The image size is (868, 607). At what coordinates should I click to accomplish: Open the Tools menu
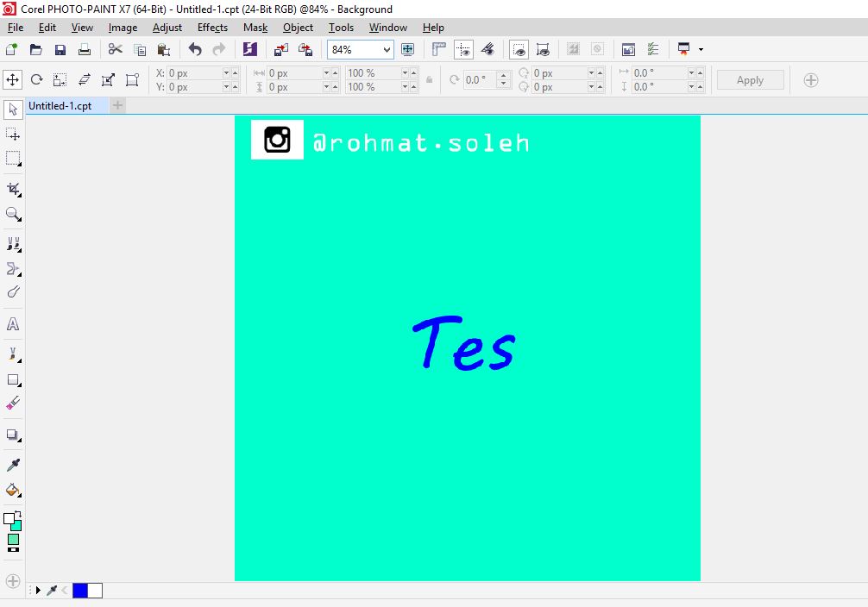(x=341, y=28)
